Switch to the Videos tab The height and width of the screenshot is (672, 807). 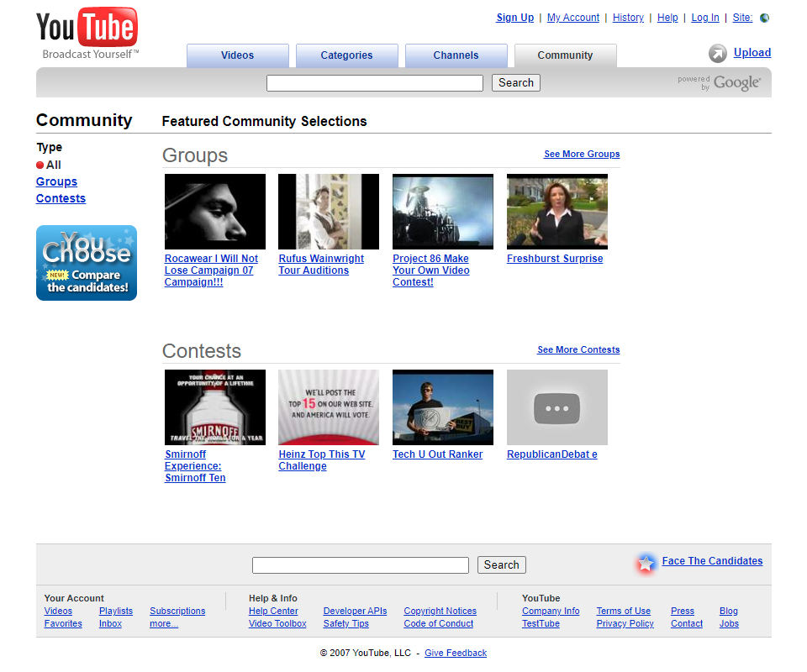pyautogui.click(x=237, y=55)
